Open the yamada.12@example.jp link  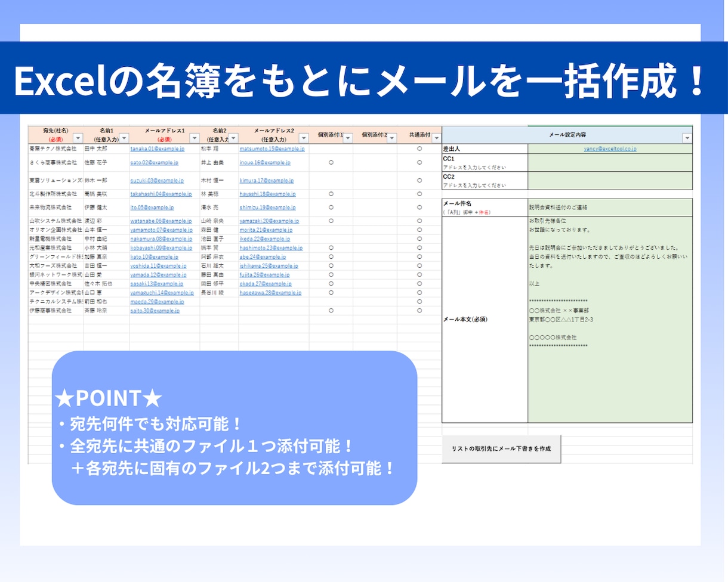tap(158, 274)
